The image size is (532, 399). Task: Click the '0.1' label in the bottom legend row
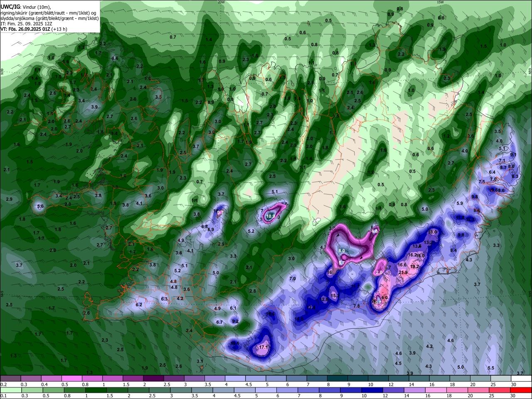coord(3,396)
